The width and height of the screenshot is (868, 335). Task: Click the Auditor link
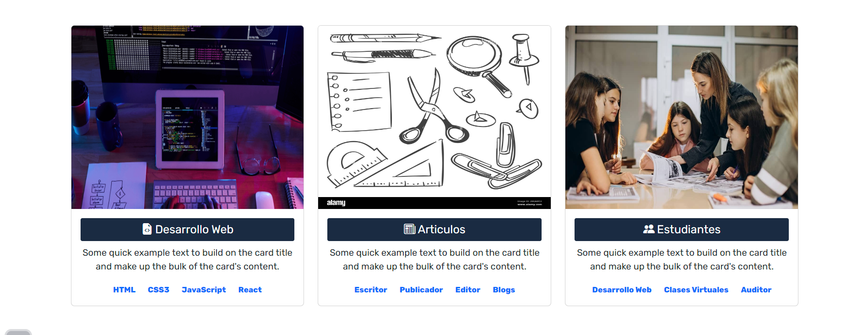pos(756,290)
